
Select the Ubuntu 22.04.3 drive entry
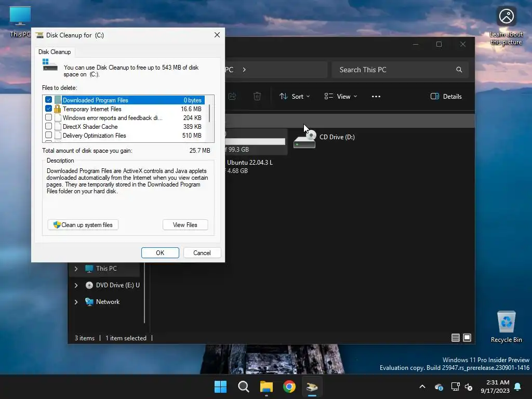click(x=249, y=167)
